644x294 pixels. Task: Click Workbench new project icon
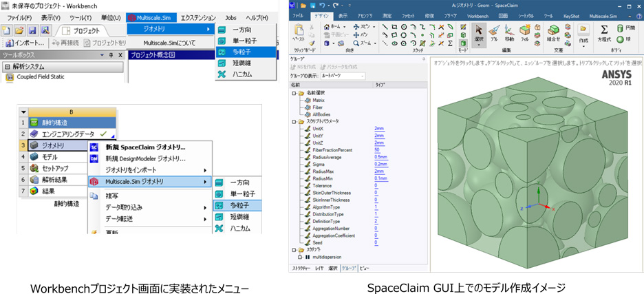(6, 31)
